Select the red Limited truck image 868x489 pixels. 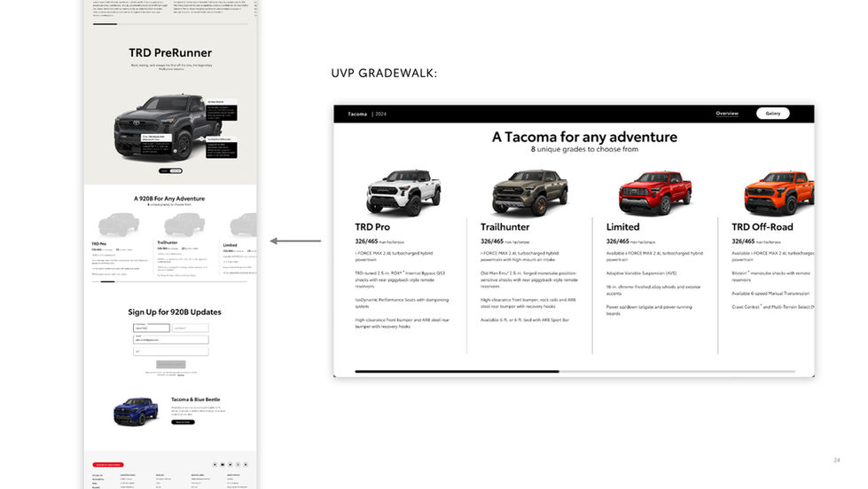coord(655,193)
